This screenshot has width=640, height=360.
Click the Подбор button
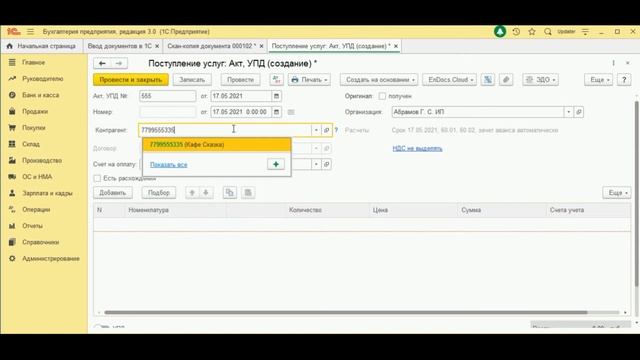click(159, 193)
